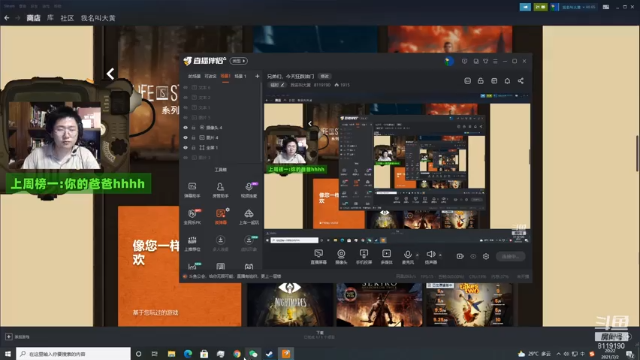Click the share icon at top right of stream panel
The height and width of the screenshot is (360, 640).
point(521,81)
